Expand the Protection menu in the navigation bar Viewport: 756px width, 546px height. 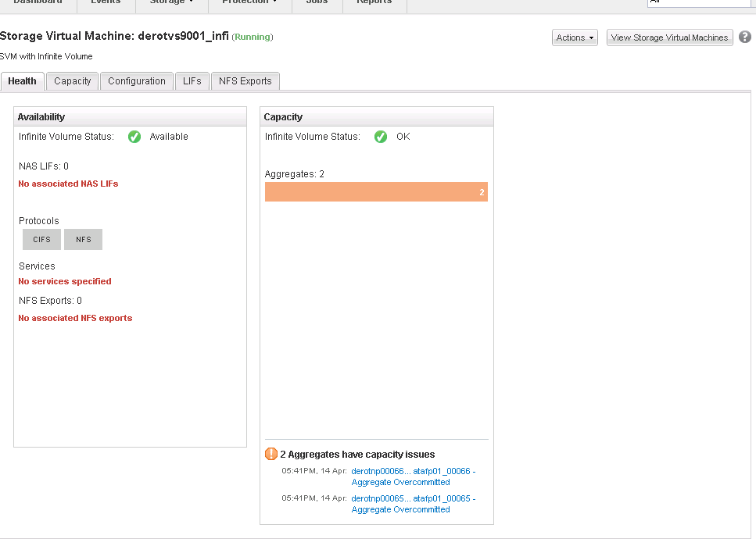249,3
